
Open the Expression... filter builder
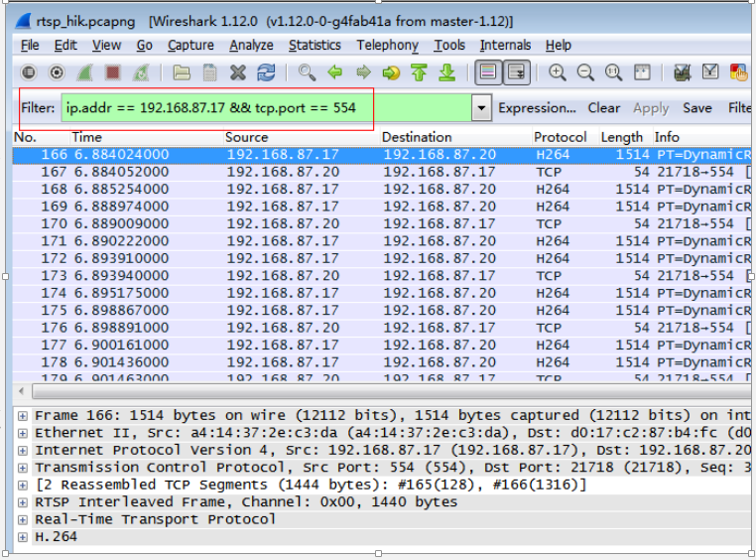point(537,107)
